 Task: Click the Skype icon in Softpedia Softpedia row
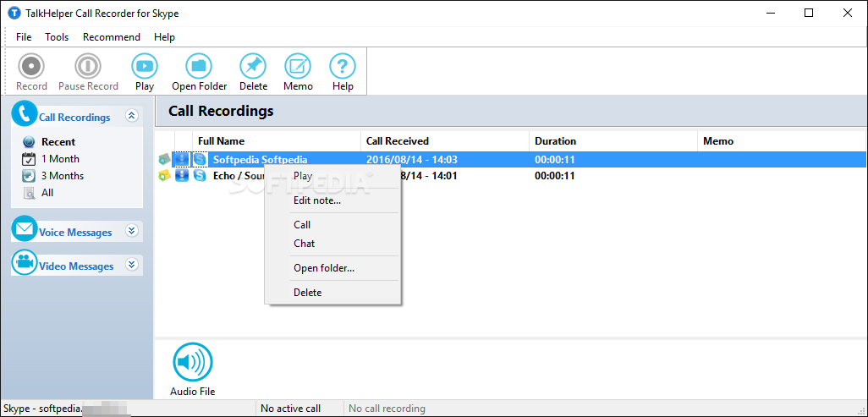200,160
